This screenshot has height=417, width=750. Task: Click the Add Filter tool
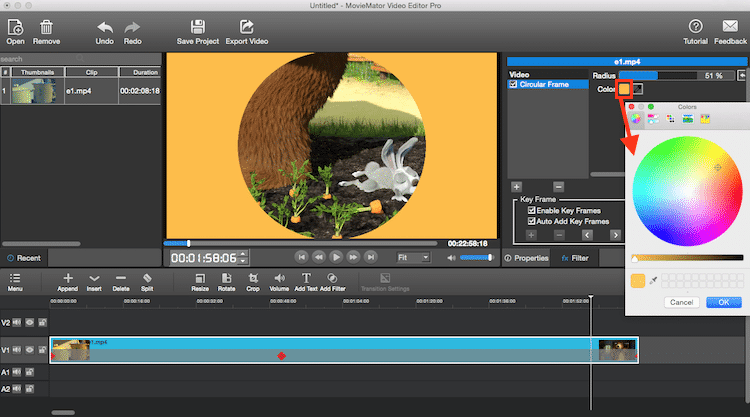point(332,282)
